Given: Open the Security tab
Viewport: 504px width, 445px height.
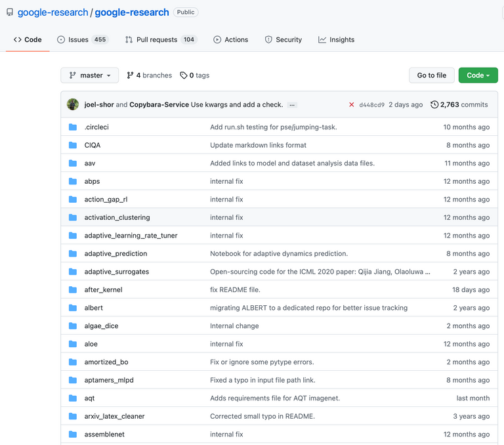Looking at the screenshot, I should 283,39.
